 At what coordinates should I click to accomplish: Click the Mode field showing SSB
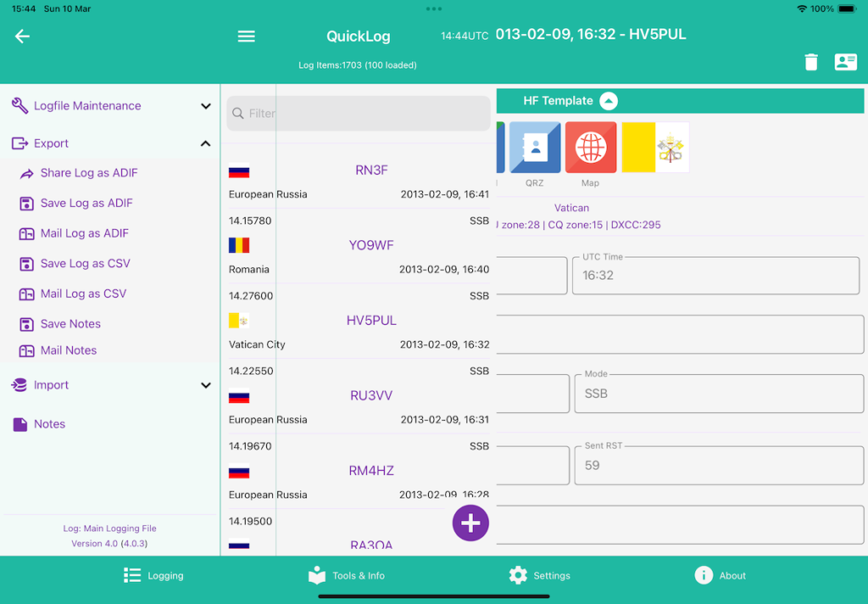719,394
